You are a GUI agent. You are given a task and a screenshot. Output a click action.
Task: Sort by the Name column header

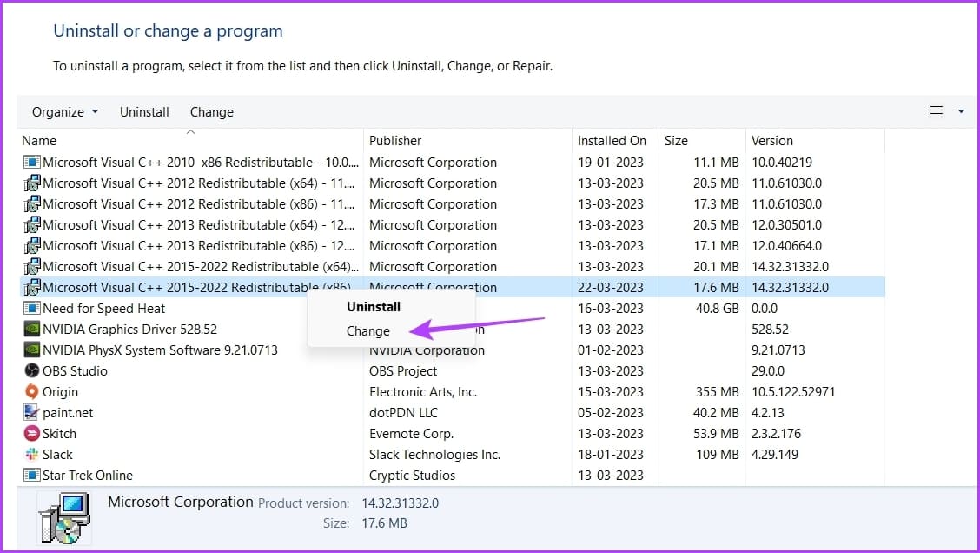tap(39, 141)
